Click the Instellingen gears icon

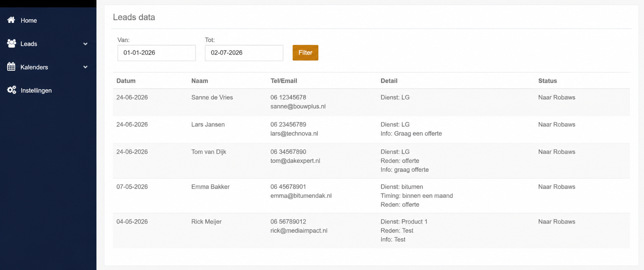pos(12,90)
